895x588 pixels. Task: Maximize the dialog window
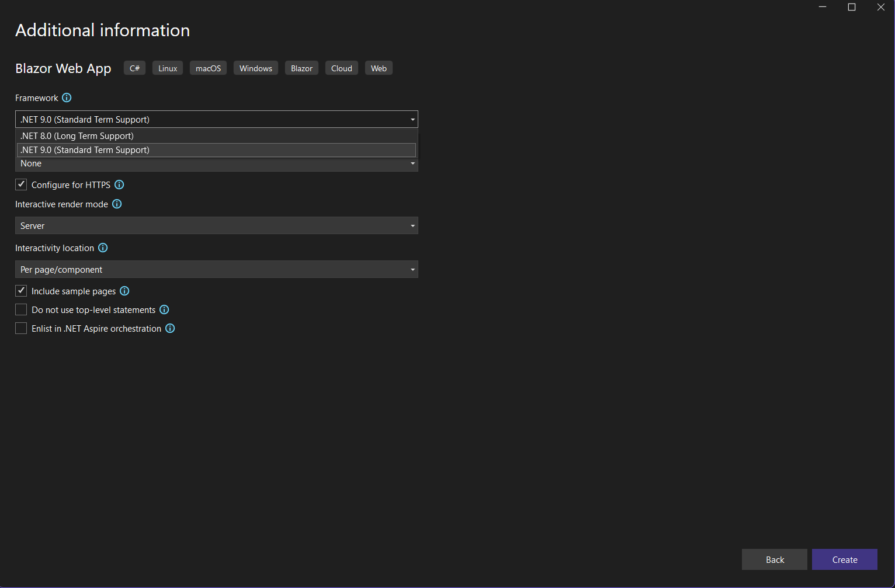[x=852, y=7]
